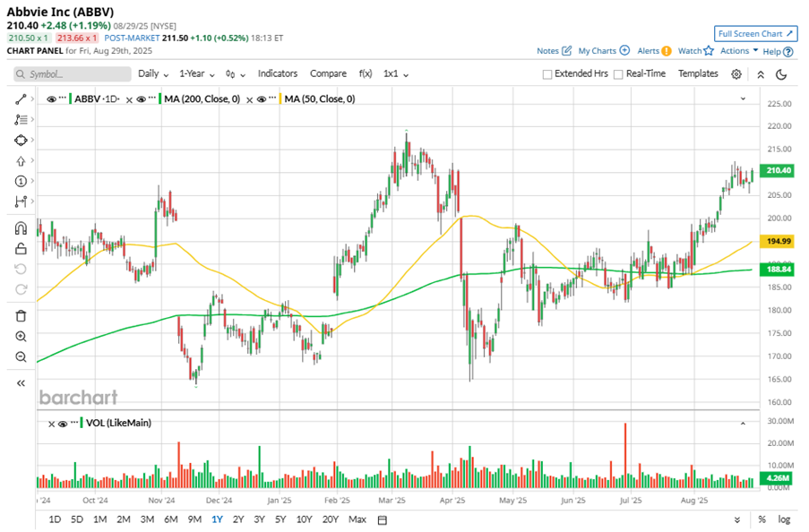This screenshot has height=532, width=809.
Task: Select the 1Y range
Action: click(217, 519)
